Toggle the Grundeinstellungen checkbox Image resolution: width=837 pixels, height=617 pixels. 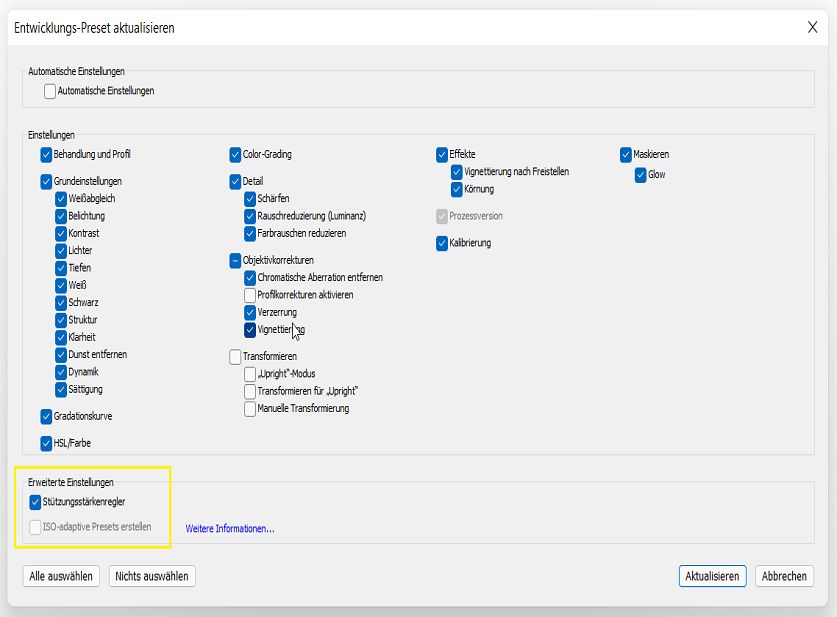[x=46, y=182]
